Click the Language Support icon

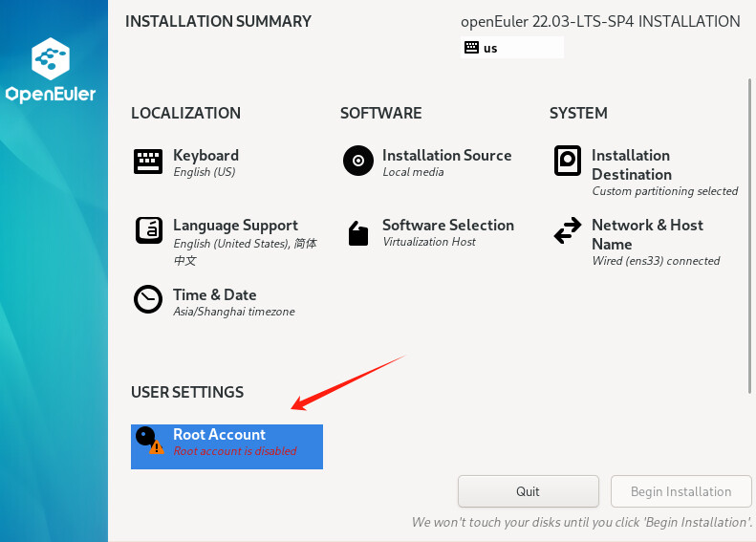click(x=149, y=230)
